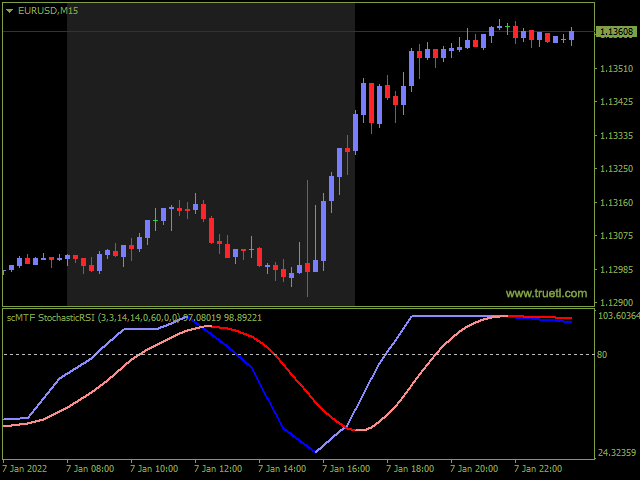Click the 7 Jan 14:00 time label

[x=282, y=469]
